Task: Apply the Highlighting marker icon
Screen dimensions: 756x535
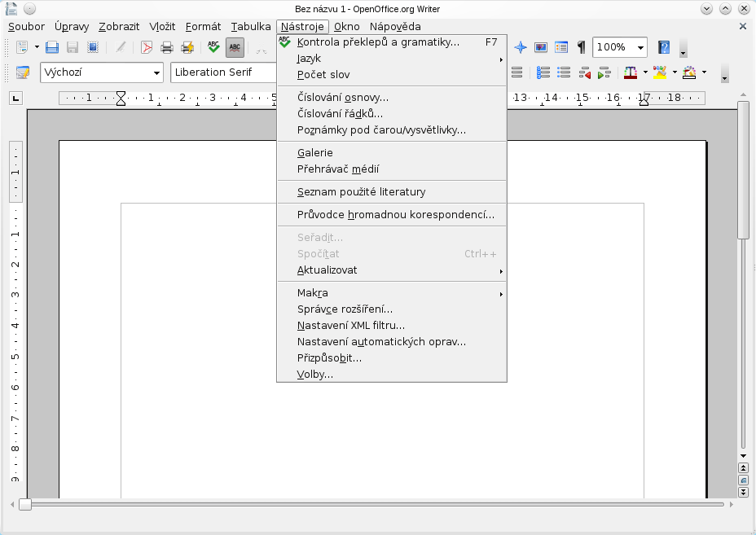Action: coord(660,72)
